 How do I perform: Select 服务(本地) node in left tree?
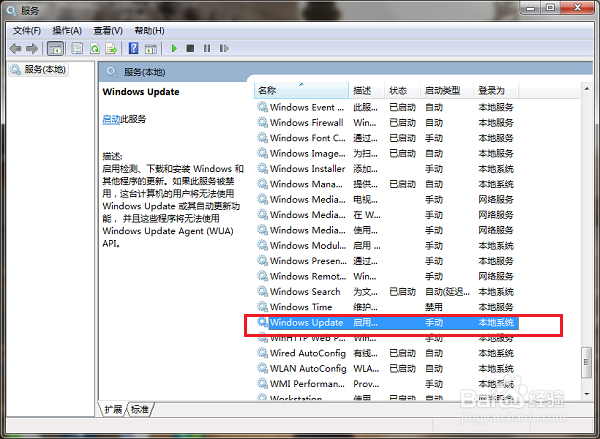pos(38,69)
